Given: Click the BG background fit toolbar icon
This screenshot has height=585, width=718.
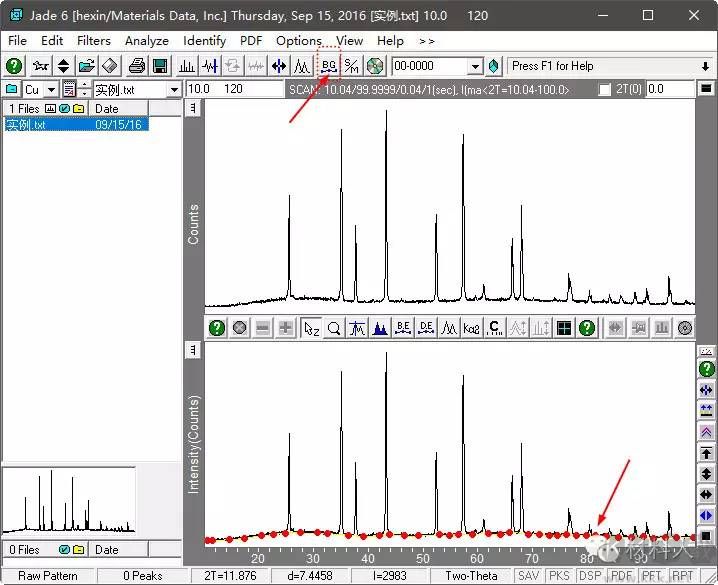Looking at the screenshot, I should point(328,66).
